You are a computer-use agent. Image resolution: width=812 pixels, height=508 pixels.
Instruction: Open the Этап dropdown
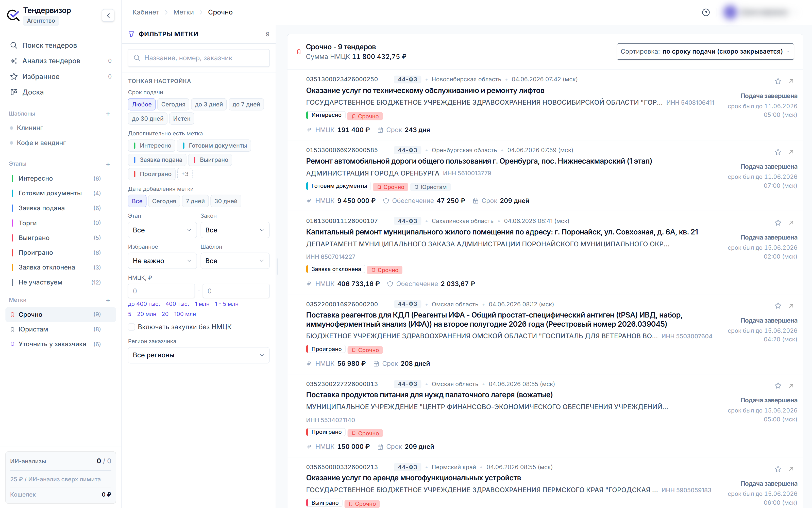point(162,230)
